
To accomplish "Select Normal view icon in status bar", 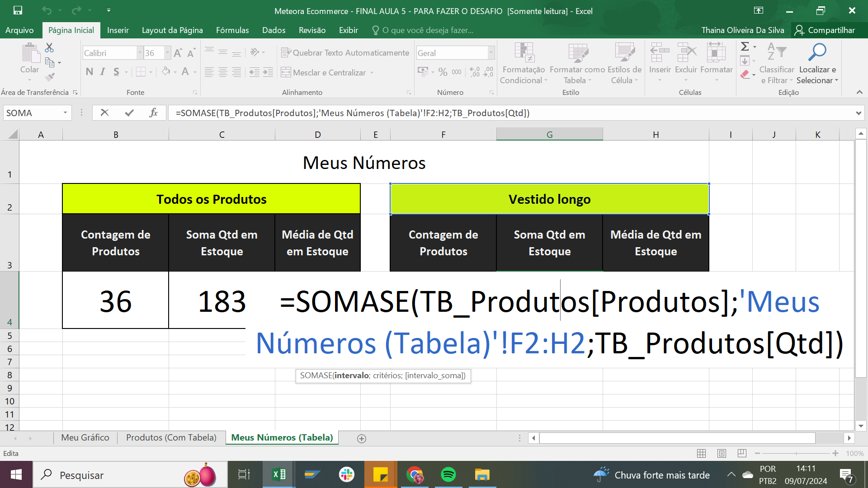I will [702, 453].
